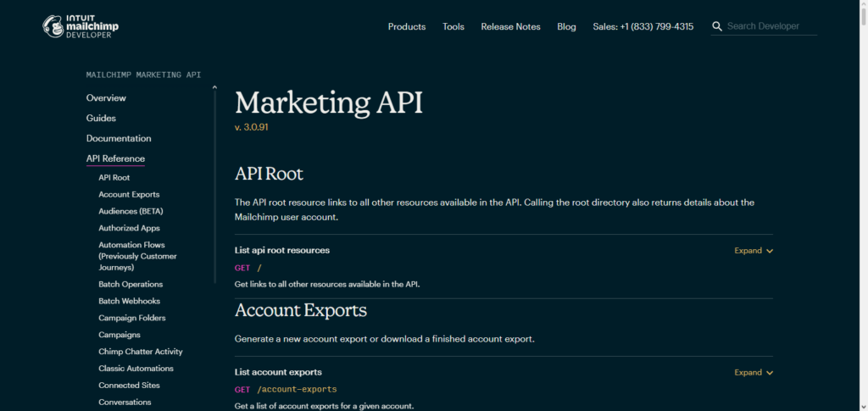Image resolution: width=868 pixels, height=411 pixels.
Task: Open Authorized Apps reference
Action: (x=129, y=228)
